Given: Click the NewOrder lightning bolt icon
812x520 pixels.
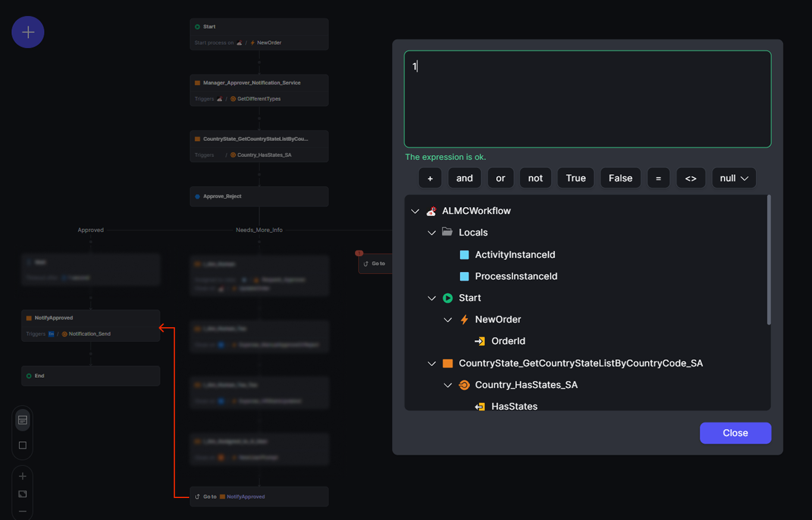Looking at the screenshot, I should click(464, 319).
